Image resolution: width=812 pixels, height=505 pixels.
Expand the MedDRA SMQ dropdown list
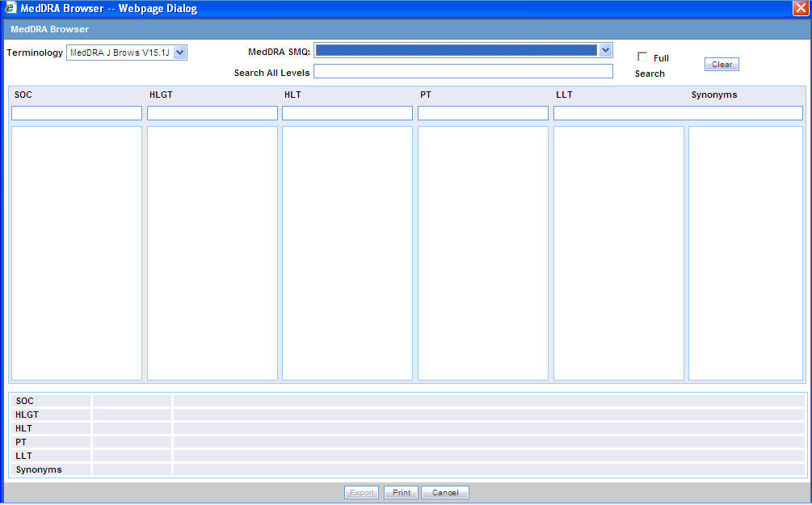coord(605,50)
